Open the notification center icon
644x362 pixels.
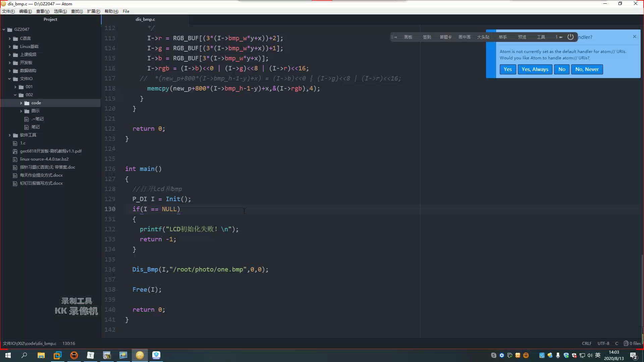pos(633,355)
